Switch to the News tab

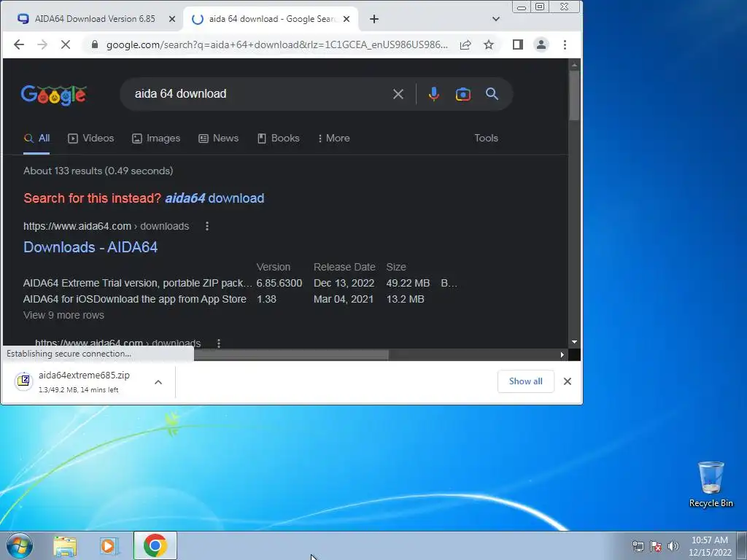click(219, 138)
